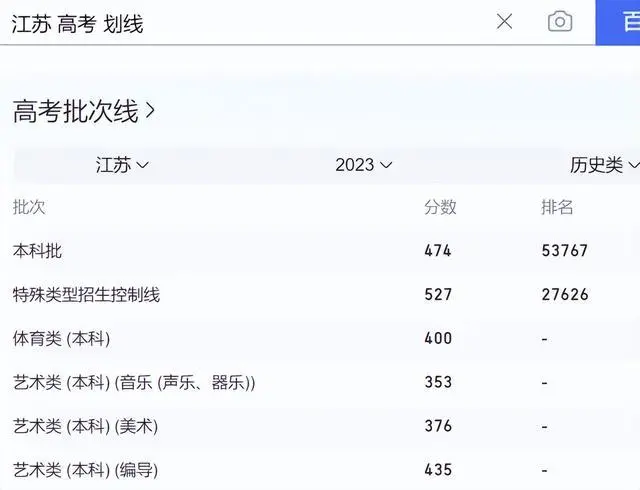Select the 艺术类 音乐 (声乐、器乐) row label
The width and height of the screenshot is (640, 490).
pyautogui.click(x=134, y=383)
